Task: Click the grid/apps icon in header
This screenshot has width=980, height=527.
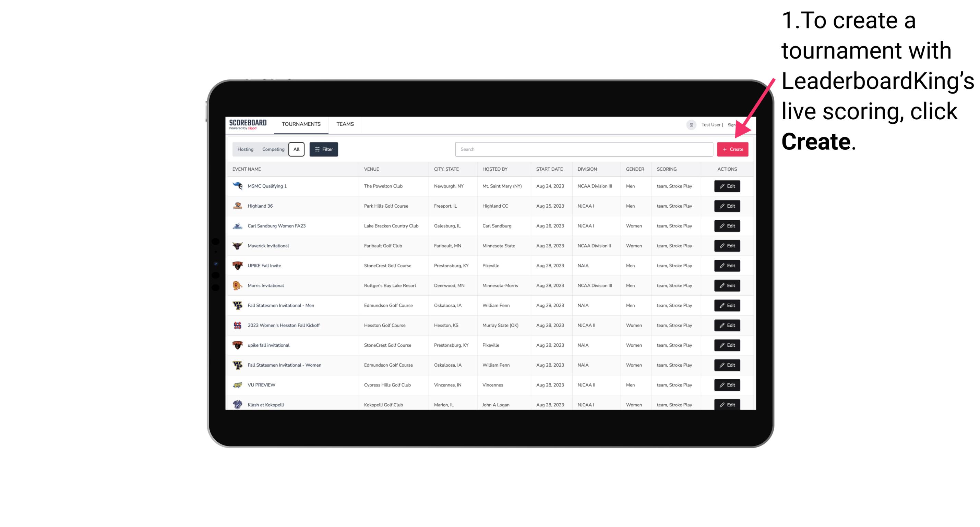Action: pyautogui.click(x=691, y=124)
